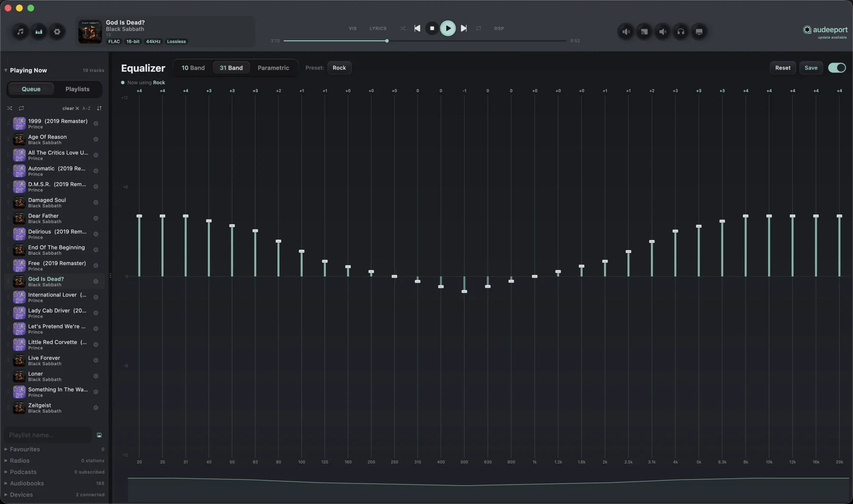
Task: Toggle repeat in the player transport bar
Action: coord(478,28)
